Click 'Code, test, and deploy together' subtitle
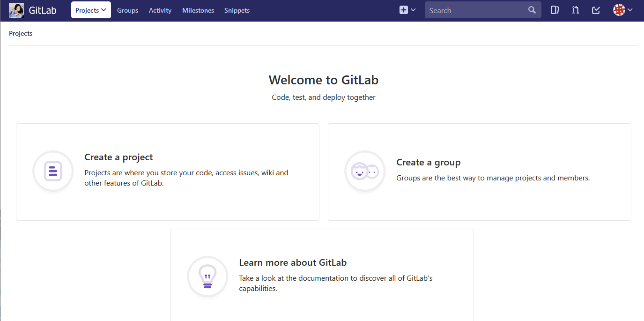644x321 pixels. (x=324, y=97)
